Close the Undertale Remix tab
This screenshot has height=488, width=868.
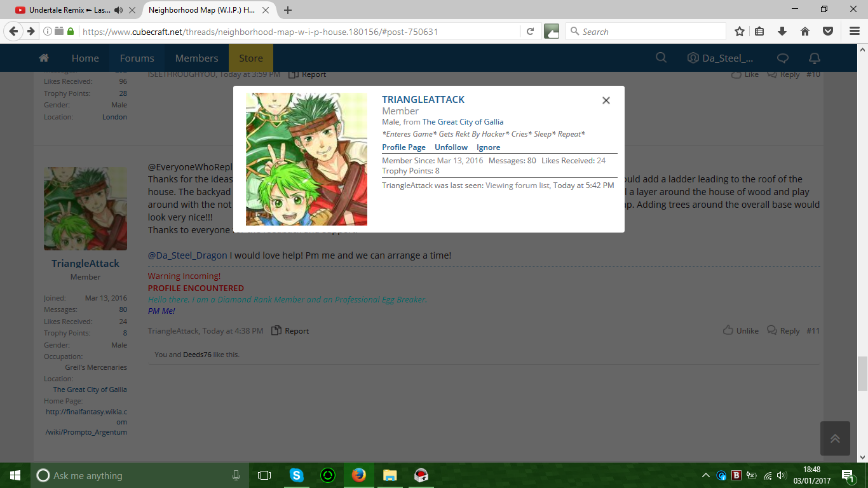point(132,10)
